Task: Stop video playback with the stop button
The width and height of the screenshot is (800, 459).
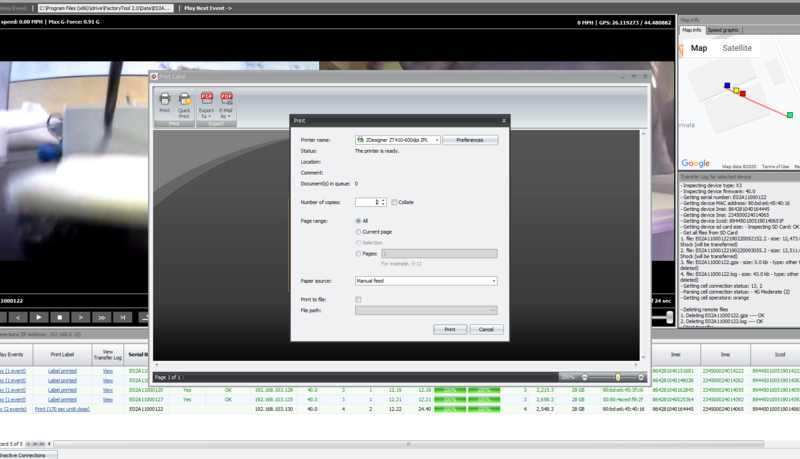Action: pyautogui.click(x=60, y=317)
